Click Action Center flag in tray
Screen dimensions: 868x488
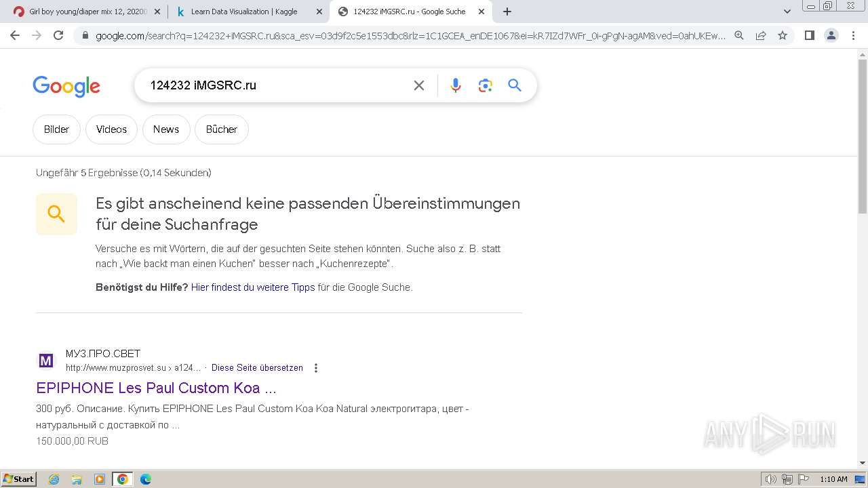(x=803, y=479)
